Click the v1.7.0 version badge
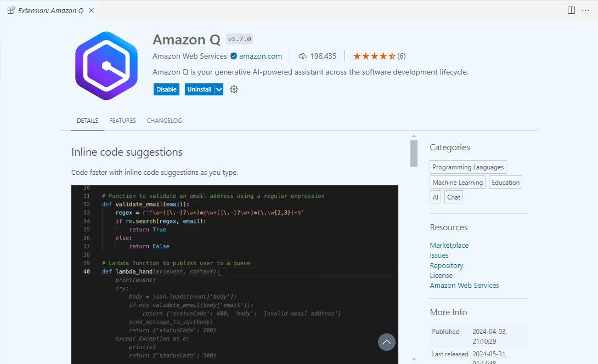The image size is (598, 364). [240, 39]
